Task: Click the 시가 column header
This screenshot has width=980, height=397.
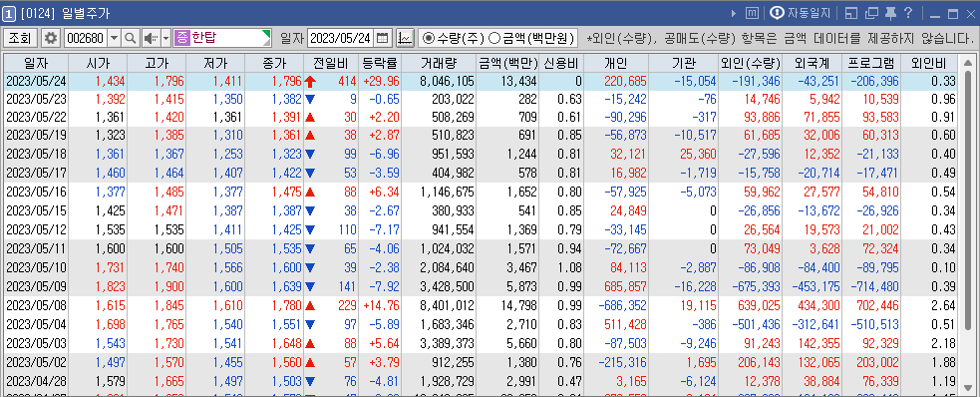Action: tap(98, 63)
